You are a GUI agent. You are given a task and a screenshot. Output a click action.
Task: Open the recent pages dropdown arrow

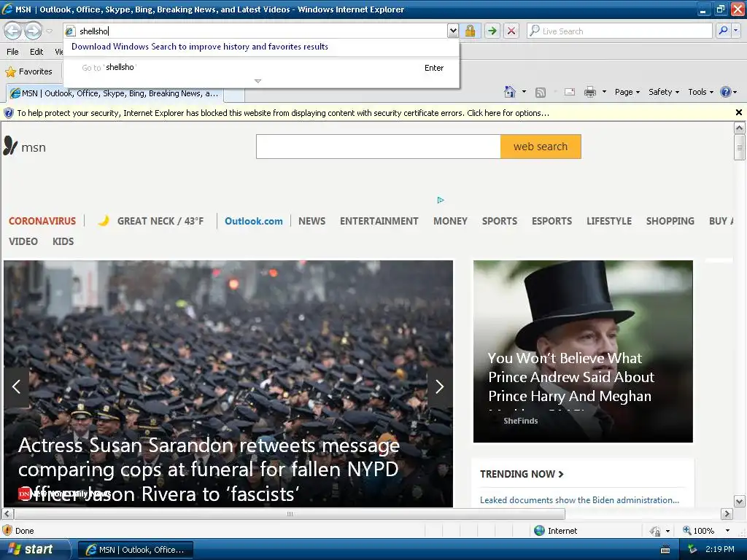[49, 31]
